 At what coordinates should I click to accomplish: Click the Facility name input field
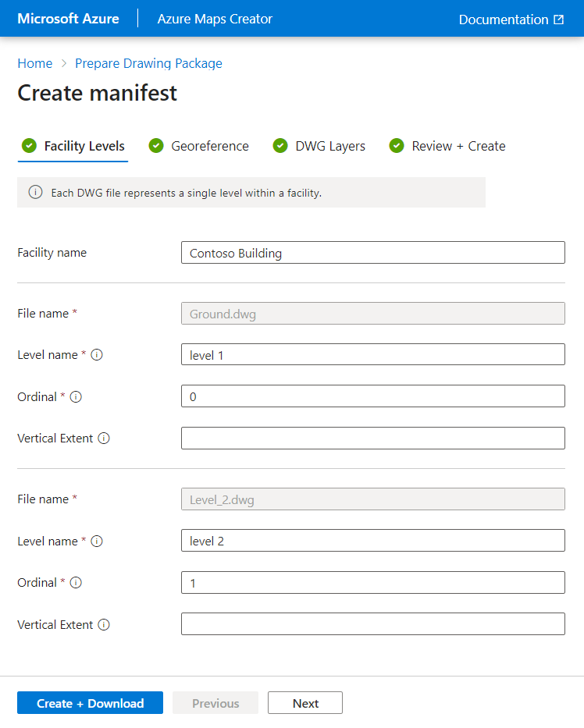click(372, 253)
